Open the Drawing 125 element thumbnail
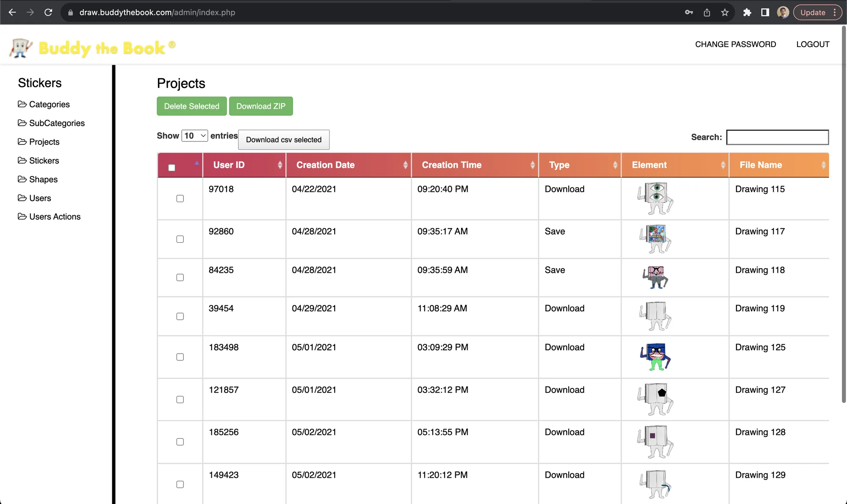Image resolution: width=847 pixels, height=504 pixels. pyautogui.click(x=655, y=357)
